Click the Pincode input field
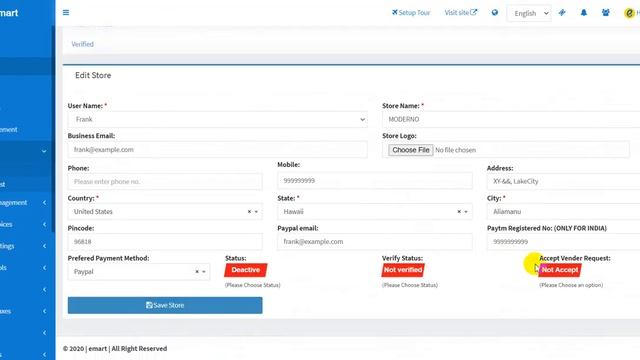640x360 pixels. (x=165, y=242)
